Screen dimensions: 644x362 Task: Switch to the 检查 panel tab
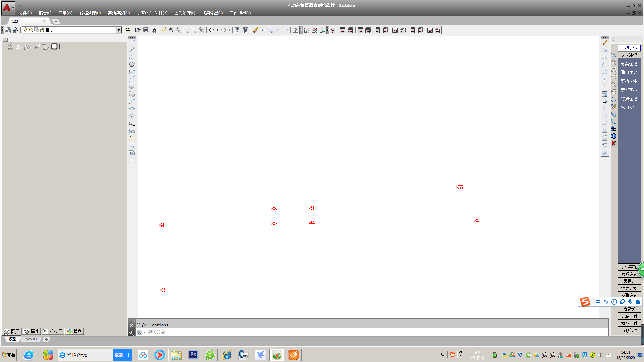click(74, 331)
